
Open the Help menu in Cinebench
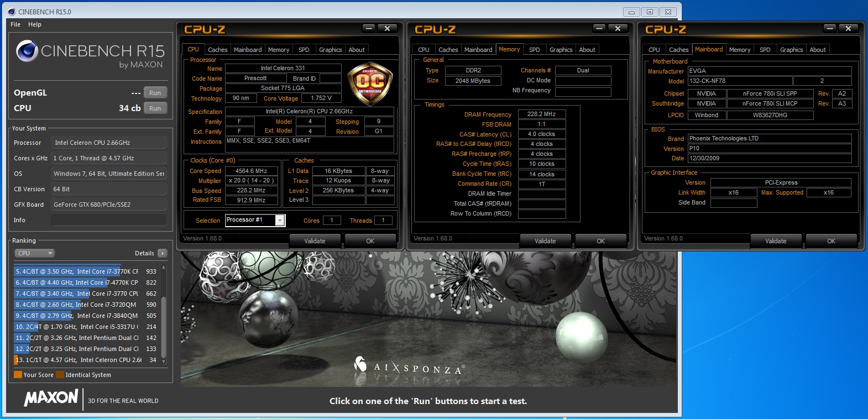[x=35, y=24]
